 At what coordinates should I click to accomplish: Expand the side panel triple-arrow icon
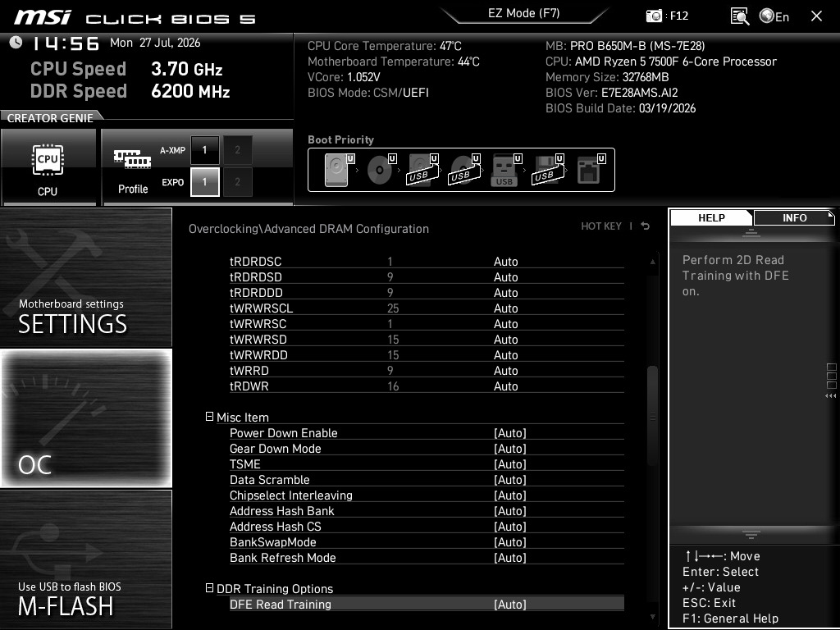pyautogui.click(x=831, y=396)
